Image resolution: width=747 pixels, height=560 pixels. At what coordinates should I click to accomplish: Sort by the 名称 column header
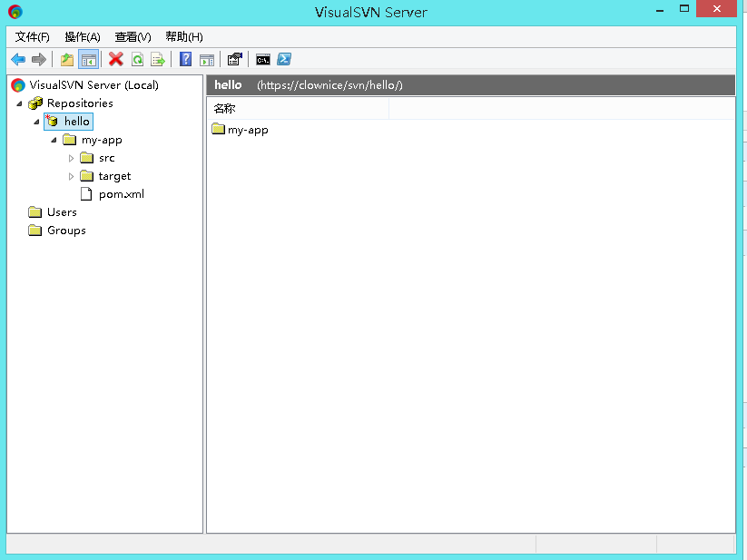click(x=223, y=108)
